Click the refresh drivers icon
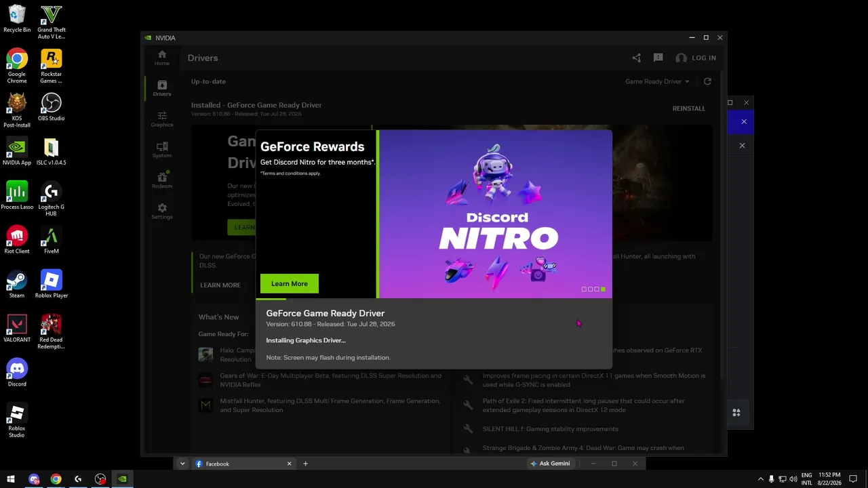Viewport: 868px width, 488px height. 707,81
